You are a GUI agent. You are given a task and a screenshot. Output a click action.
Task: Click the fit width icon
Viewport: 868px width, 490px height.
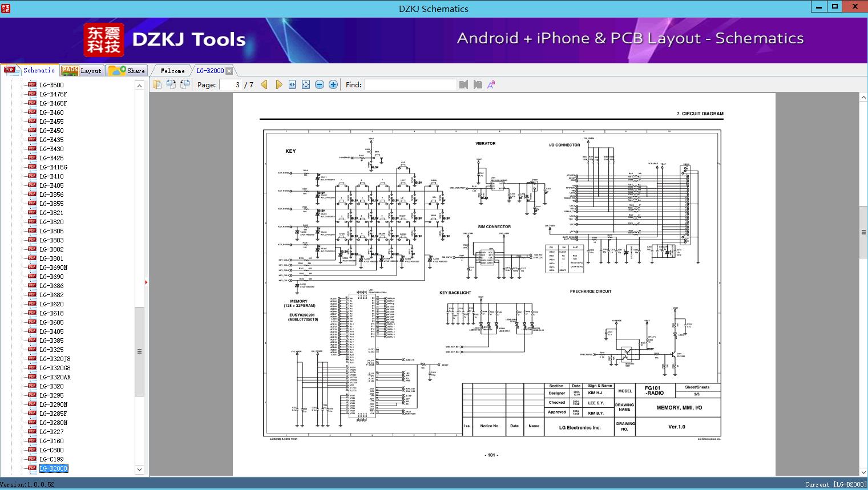click(x=292, y=84)
